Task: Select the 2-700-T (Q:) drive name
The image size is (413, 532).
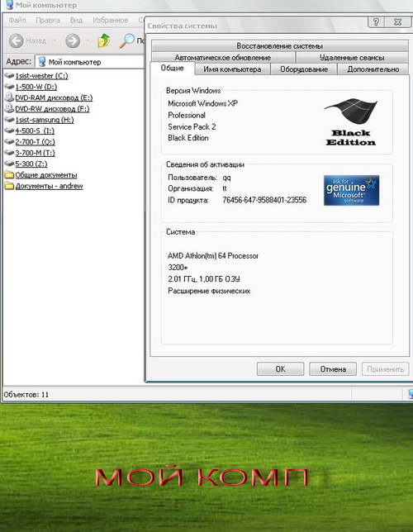Action: pyautogui.click(x=35, y=142)
